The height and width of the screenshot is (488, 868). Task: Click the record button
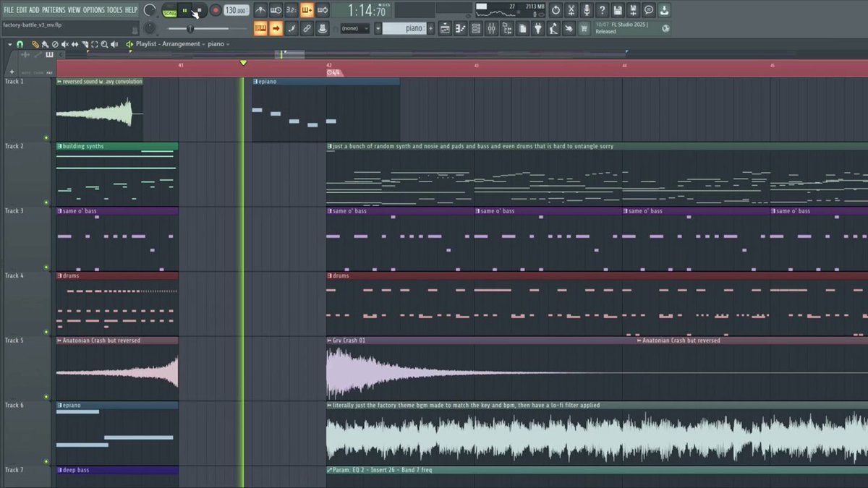[x=215, y=10]
